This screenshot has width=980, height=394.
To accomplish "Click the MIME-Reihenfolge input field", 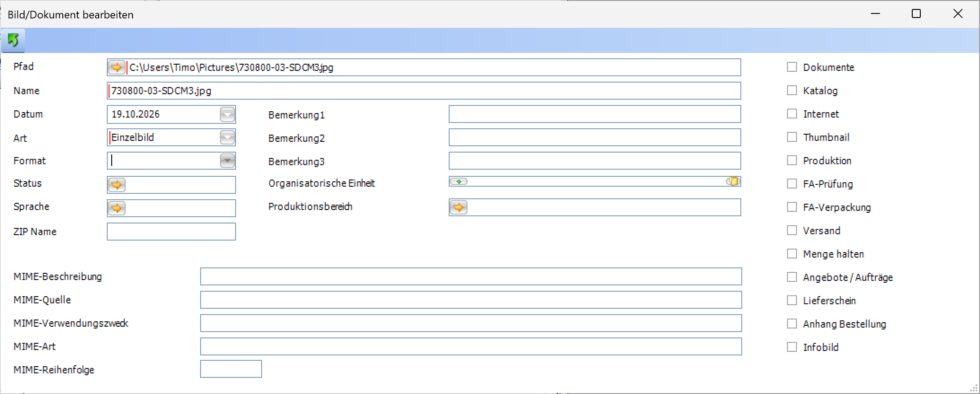I will pyautogui.click(x=231, y=369).
